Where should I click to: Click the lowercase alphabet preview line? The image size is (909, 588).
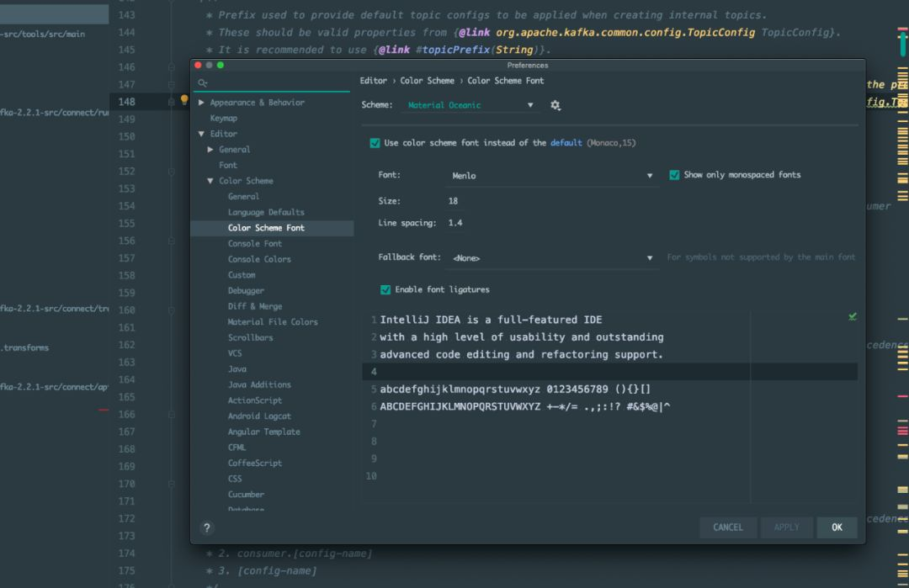coord(515,389)
